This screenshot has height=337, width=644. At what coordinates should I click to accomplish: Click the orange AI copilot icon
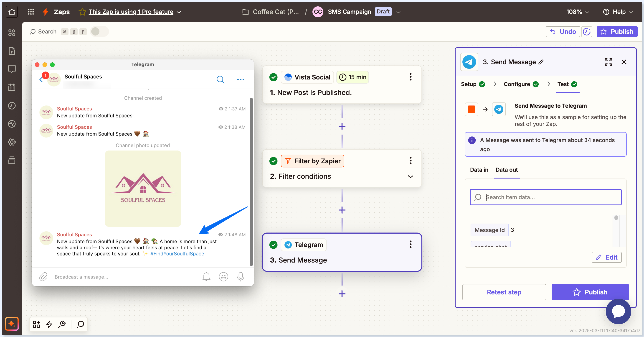tap(12, 324)
